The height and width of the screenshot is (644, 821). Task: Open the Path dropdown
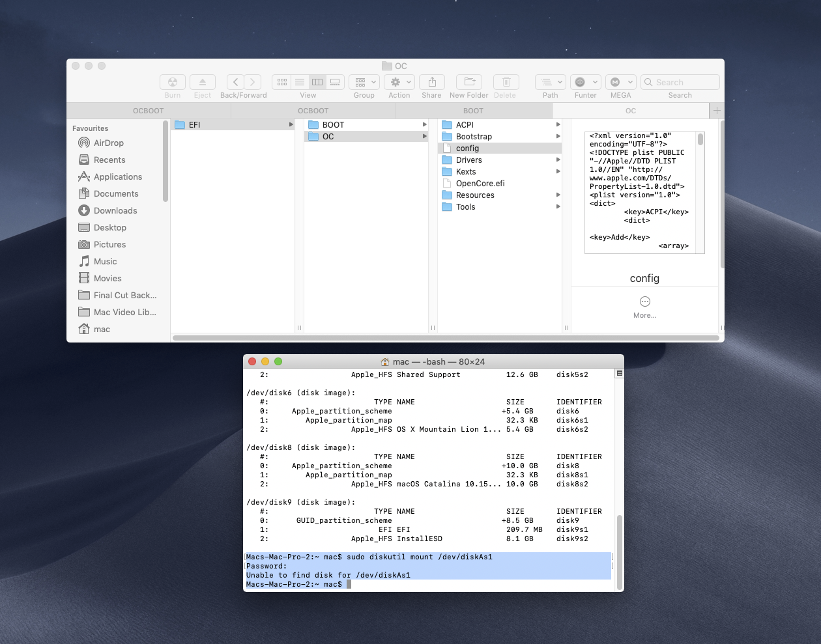(x=550, y=82)
